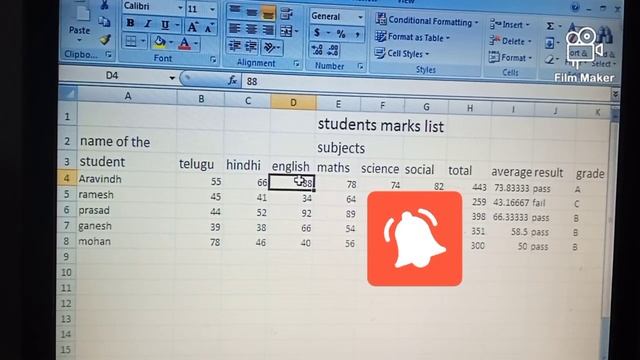Image resolution: width=640 pixels, height=360 pixels.
Task: Toggle Bold formatting
Action: point(131,23)
